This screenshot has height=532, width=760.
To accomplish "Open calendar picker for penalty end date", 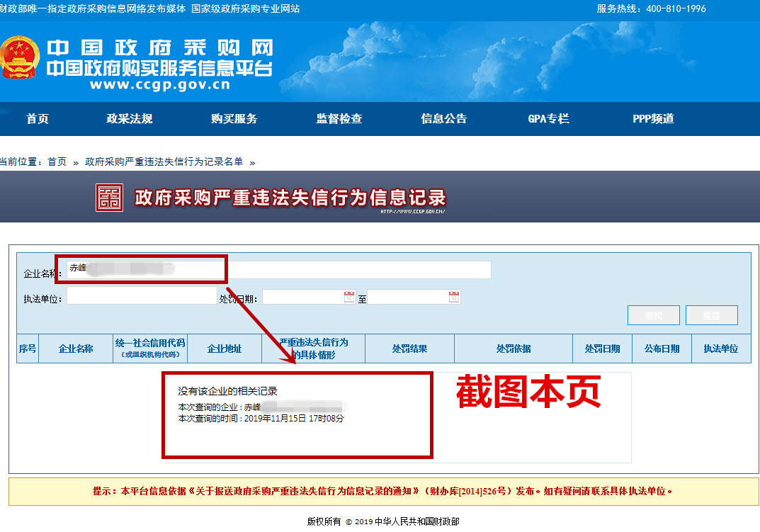I will (x=454, y=298).
